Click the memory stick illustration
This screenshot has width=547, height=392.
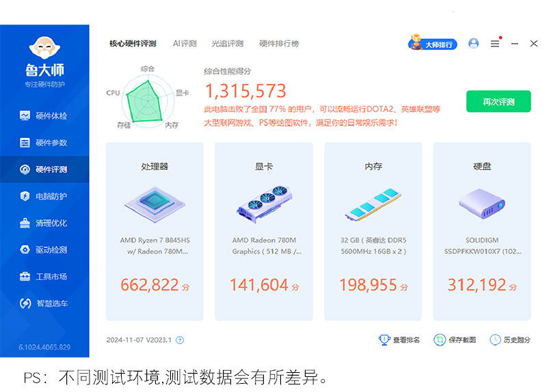373,205
